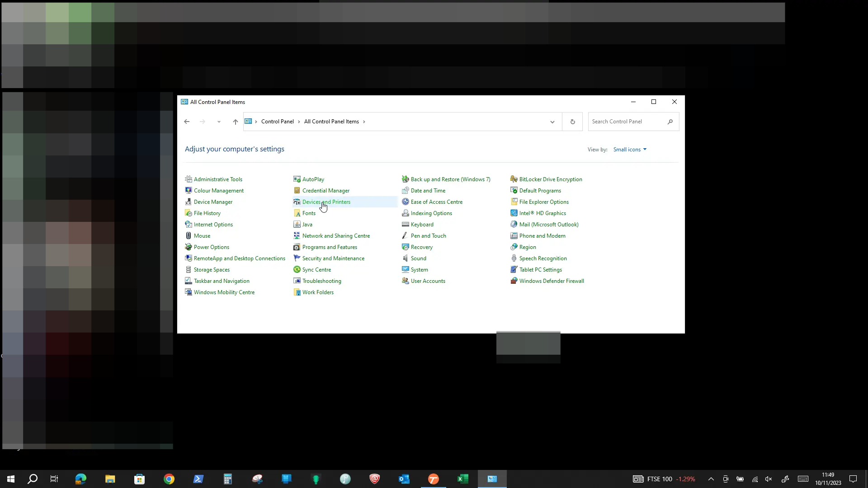Open the BitLocker Drive Encryption icon
This screenshot has width=868, height=488.
coord(514,179)
